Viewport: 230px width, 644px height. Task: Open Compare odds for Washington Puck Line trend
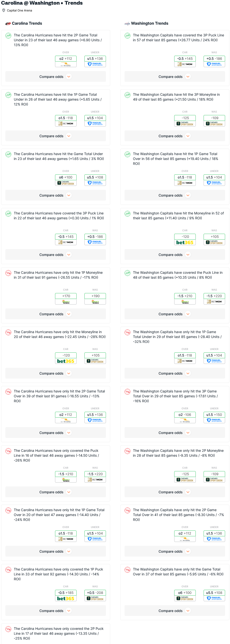pos(174,314)
